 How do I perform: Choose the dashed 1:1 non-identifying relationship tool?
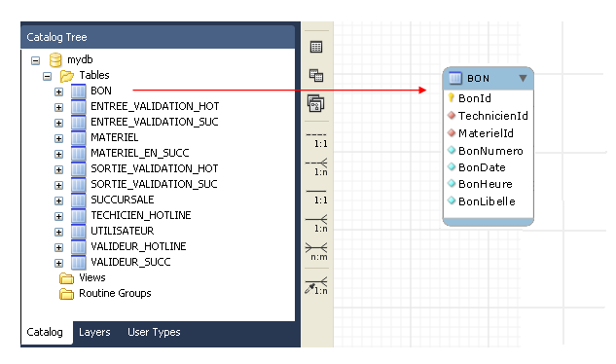click(316, 140)
